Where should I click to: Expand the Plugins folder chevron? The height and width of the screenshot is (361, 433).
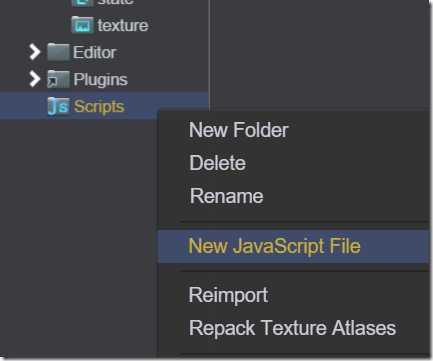pyautogui.click(x=35, y=79)
